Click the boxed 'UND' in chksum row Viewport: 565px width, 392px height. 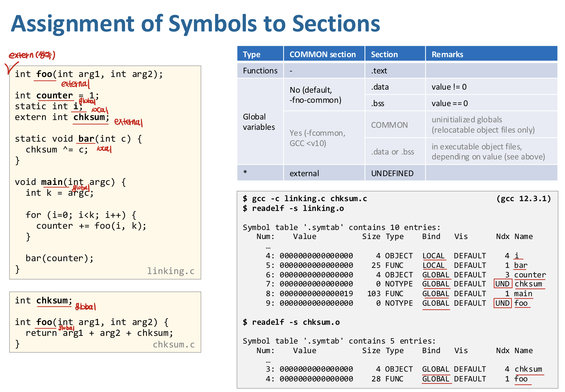[x=502, y=284]
